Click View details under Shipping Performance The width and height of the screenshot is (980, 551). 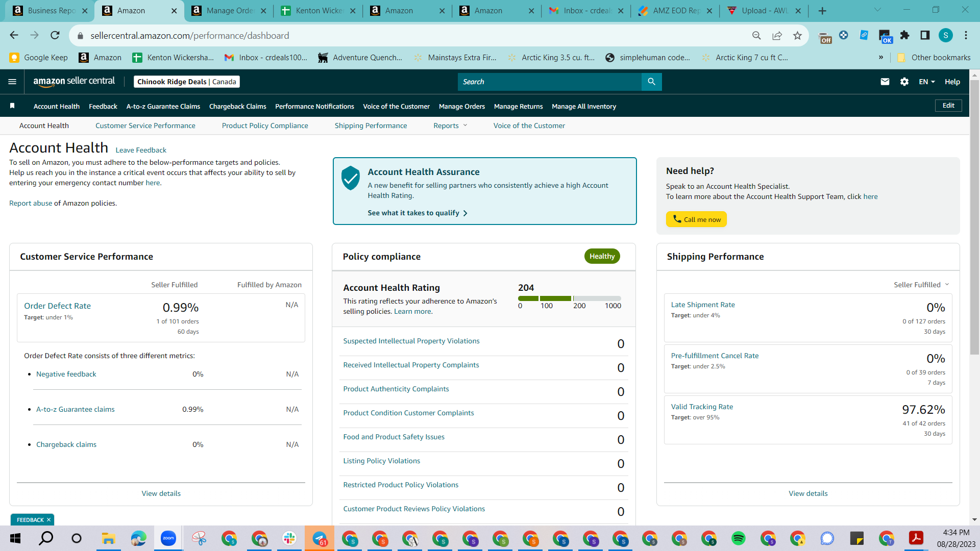point(808,493)
